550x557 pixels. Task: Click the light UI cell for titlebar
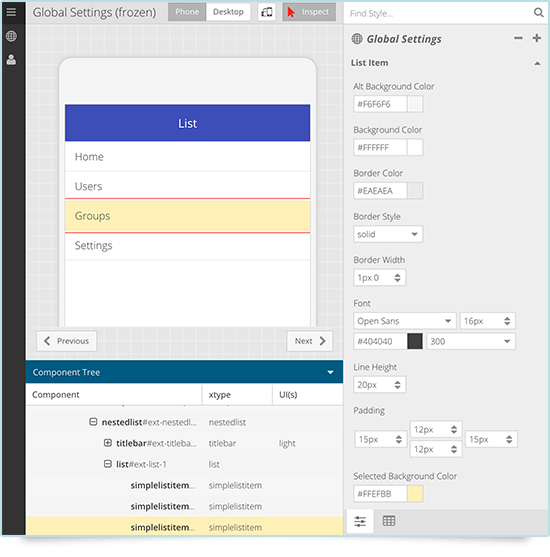(287, 443)
